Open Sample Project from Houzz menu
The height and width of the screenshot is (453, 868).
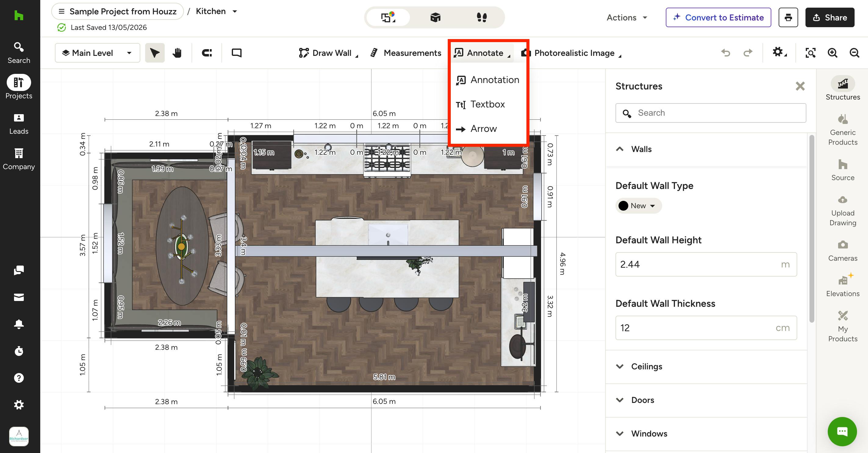pos(118,12)
